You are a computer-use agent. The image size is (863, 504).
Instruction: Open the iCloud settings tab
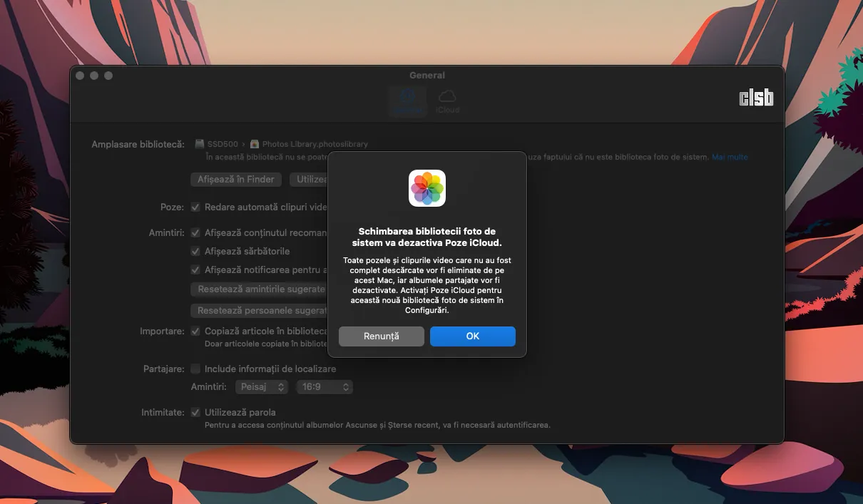(x=447, y=101)
